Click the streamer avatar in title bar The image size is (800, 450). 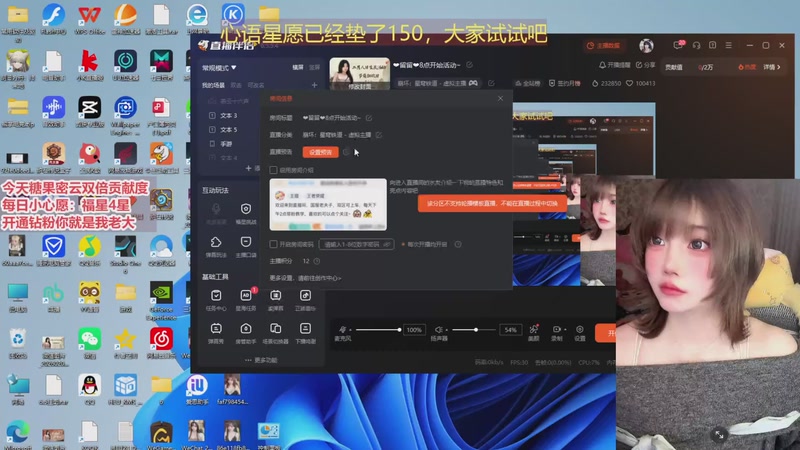[x=646, y=45]
